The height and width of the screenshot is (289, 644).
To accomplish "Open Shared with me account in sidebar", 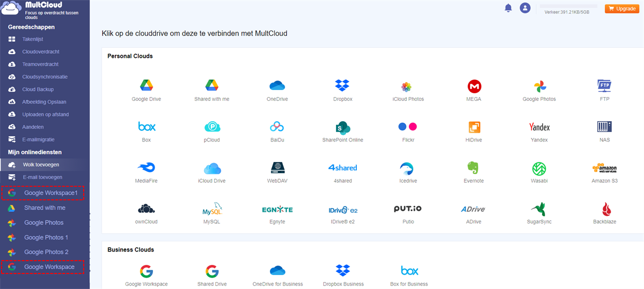I will tap(45, 208).
